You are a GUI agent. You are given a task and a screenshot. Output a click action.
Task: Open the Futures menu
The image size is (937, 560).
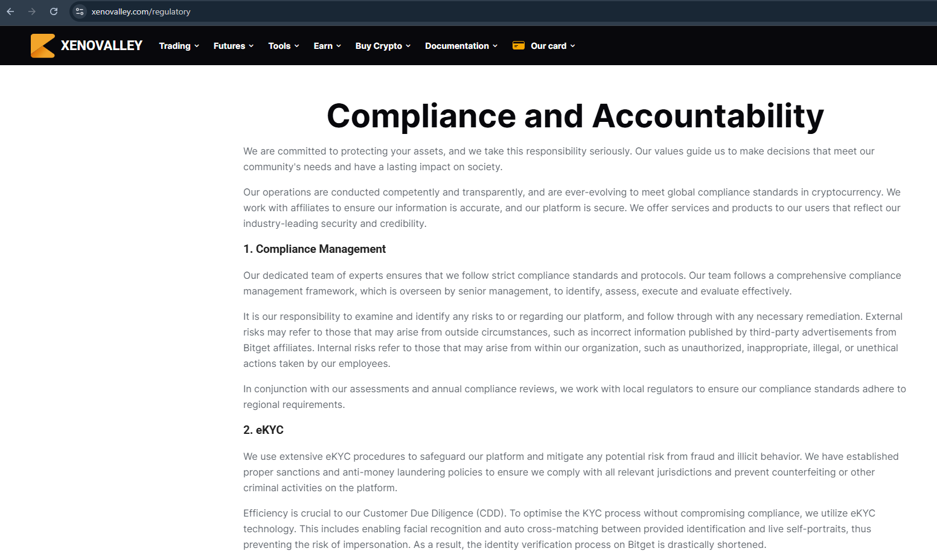pos(229,46)
